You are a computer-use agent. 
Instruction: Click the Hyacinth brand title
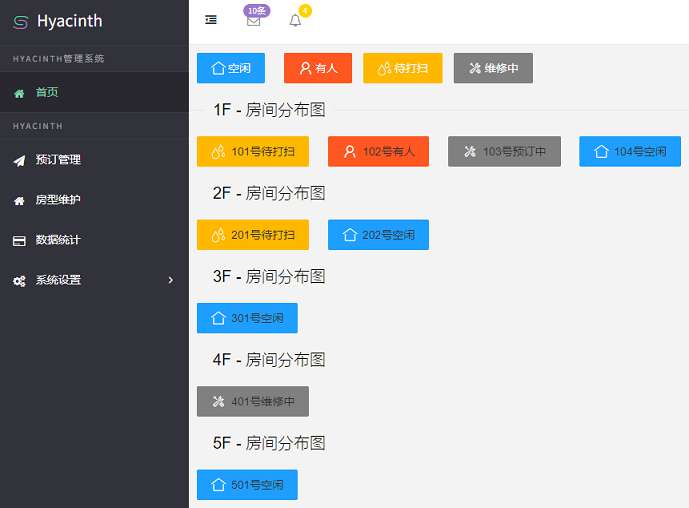point(69,21)
